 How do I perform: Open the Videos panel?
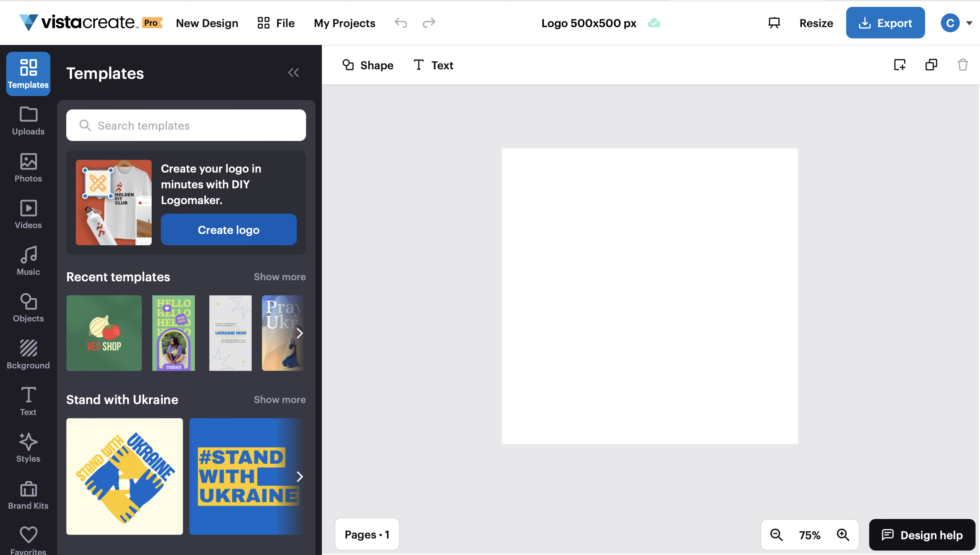28,215
